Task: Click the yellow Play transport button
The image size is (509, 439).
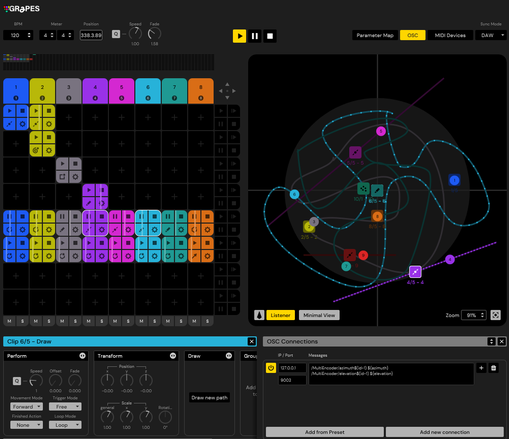Action: [239, 36]
